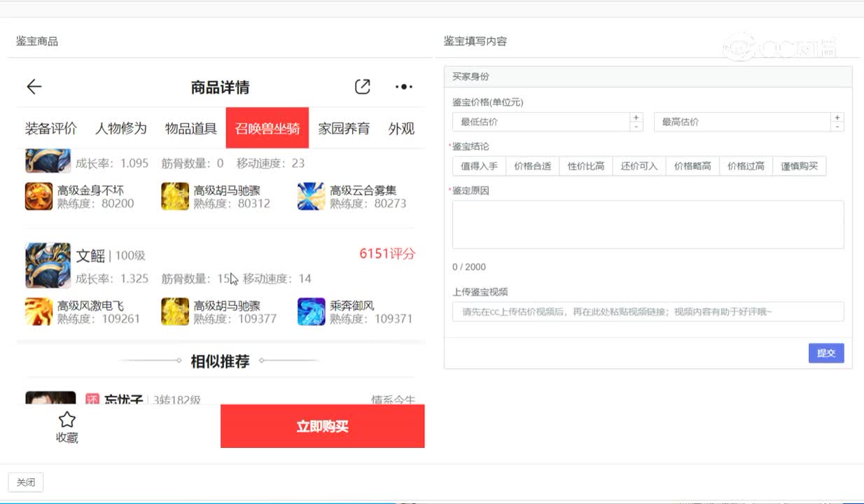This screenshot has width=864, height=504.
Task: Click the 立即购买 purchase button
Action: (x=323, y=426)
